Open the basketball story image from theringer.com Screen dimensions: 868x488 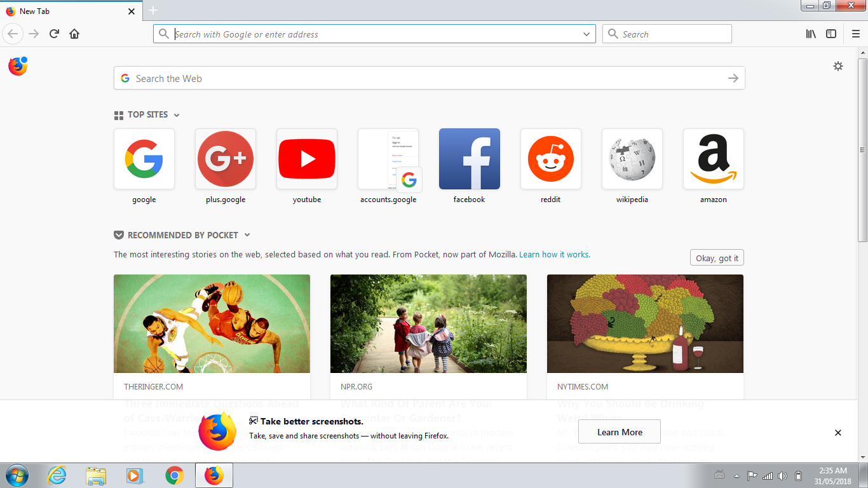(x=212, y=323)
